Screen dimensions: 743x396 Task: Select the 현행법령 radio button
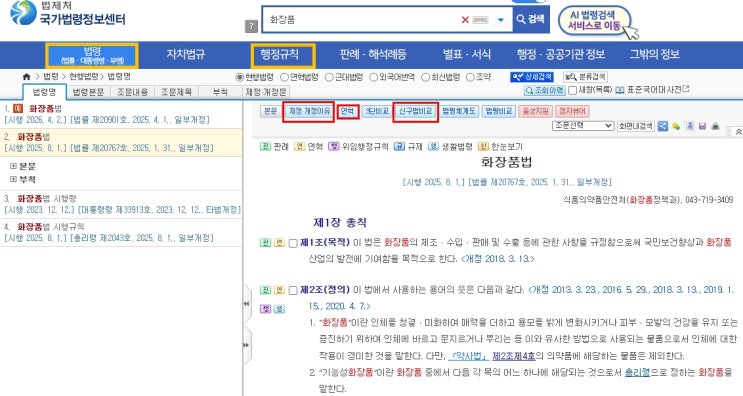240,77
